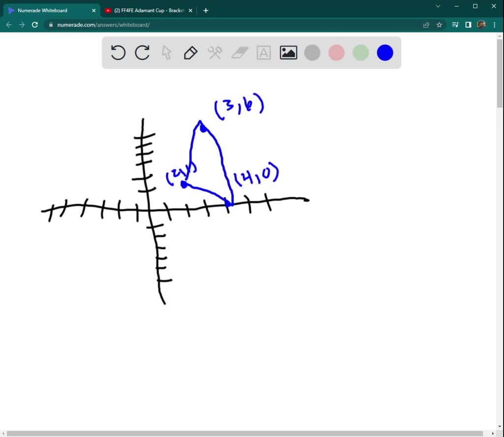The height and width of the screenshot is (437, 504).
Task: Open the FF4FE Adamant Cup YouTube tab
Action: coord(145,10)
